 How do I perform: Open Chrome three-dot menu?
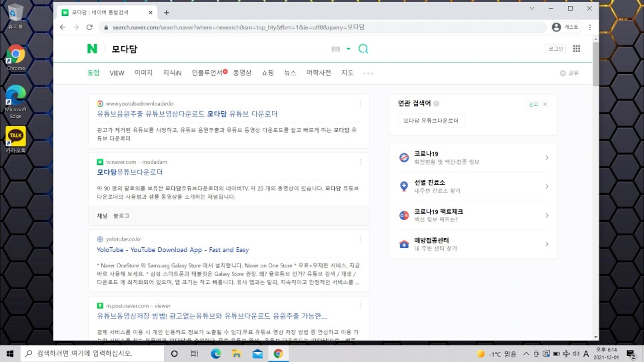coord(590,27)
